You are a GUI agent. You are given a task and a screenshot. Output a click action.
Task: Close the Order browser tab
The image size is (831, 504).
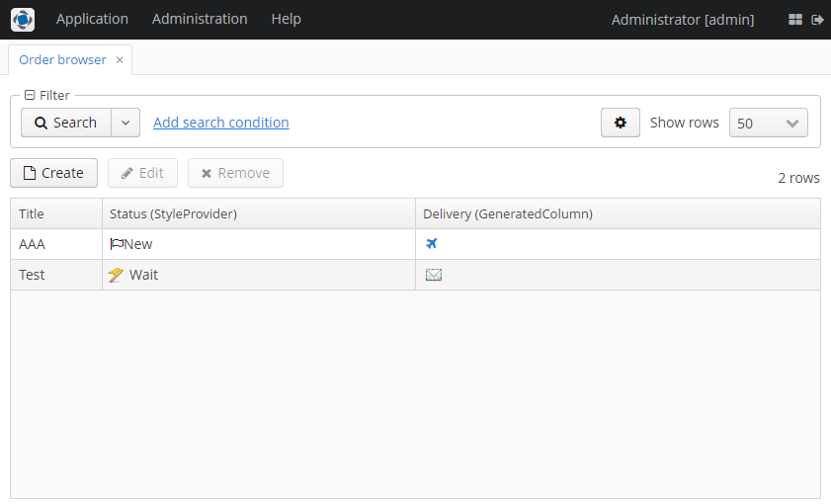coord(120,59)
